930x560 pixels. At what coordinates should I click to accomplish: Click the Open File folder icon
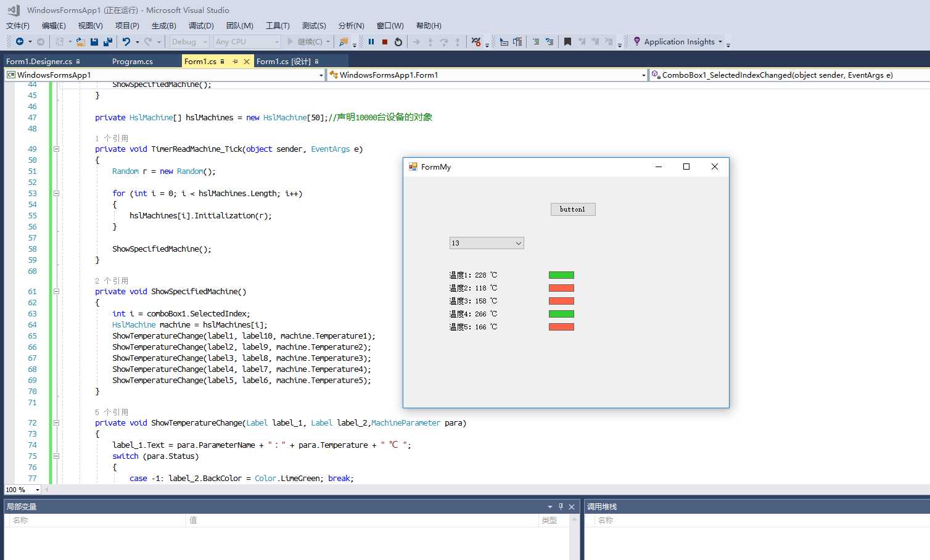[x=81, y=42]
